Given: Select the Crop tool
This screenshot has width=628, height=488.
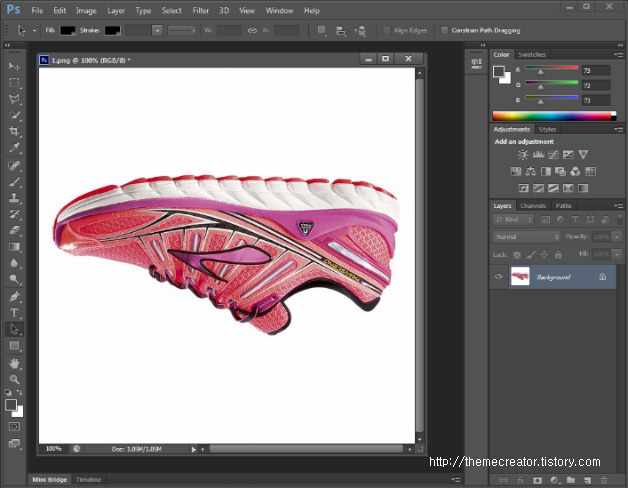Looking at the screenshot, I should 14,131.
